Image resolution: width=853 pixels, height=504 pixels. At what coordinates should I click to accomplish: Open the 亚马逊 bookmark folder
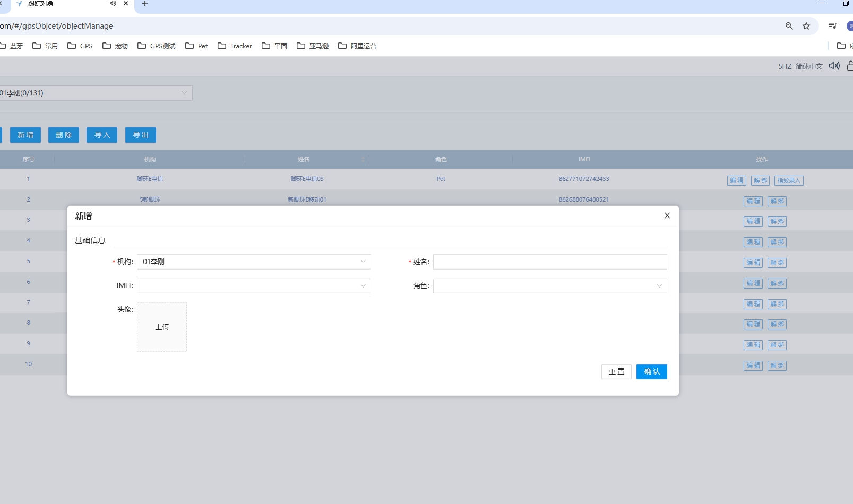(x=313, y=46)
